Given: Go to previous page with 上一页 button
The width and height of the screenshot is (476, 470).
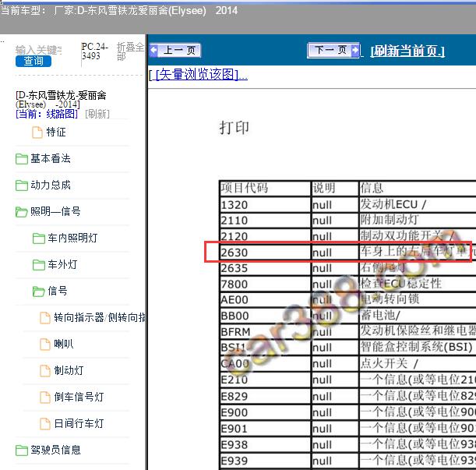Looking at the screenshot, I should coord(175,50).
